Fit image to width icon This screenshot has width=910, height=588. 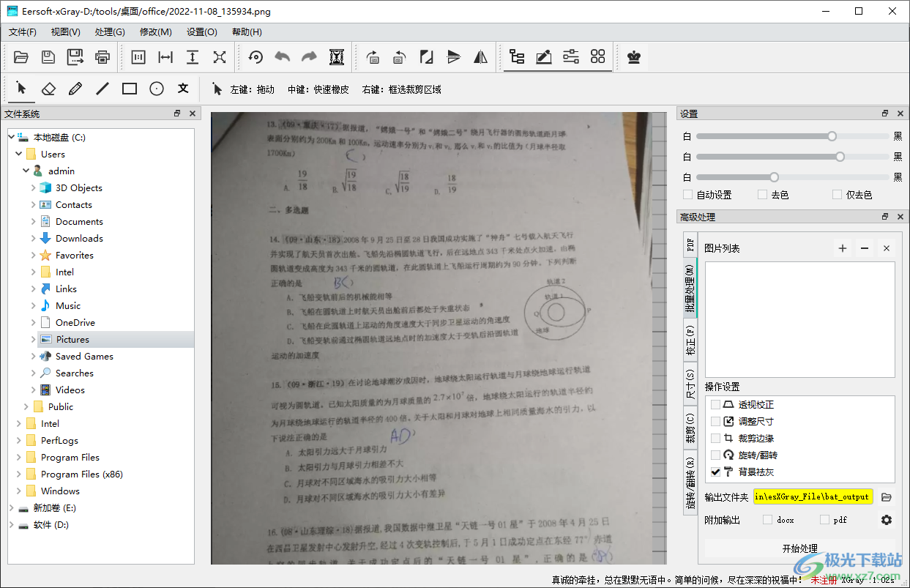click(x=165, y=57)
